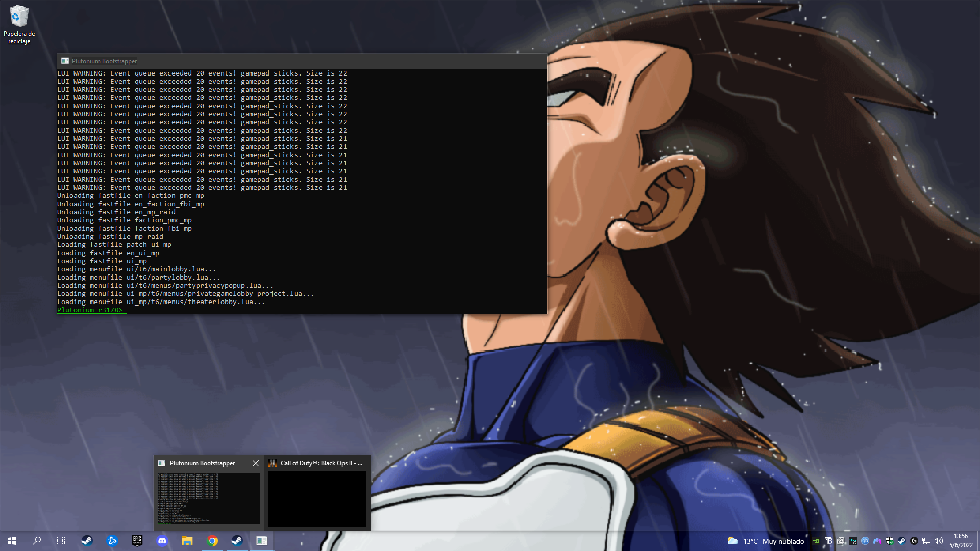
Task: Select 'Loading fastfile en_ui_mp' console line
Action: point(108,253)
